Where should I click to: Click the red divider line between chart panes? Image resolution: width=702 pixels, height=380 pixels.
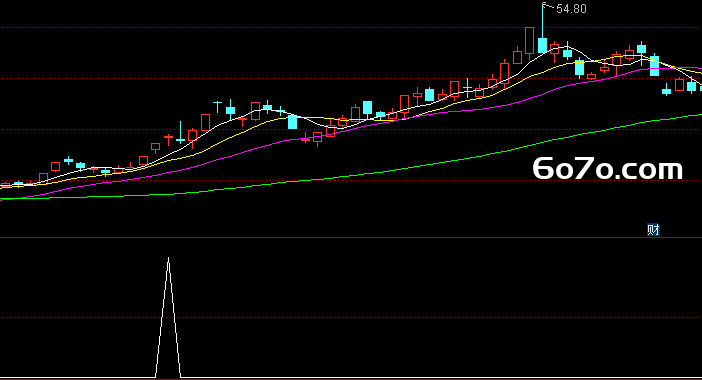click(351, 238)
